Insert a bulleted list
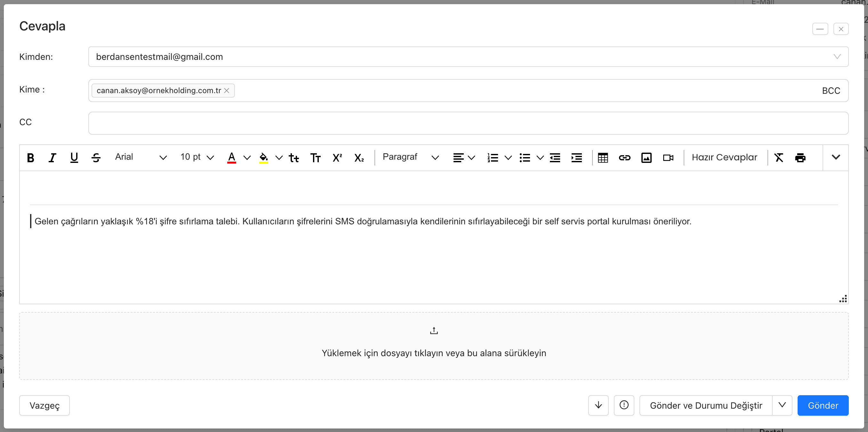The height and width of the screenshot is (432, 868). pos(525,157)
